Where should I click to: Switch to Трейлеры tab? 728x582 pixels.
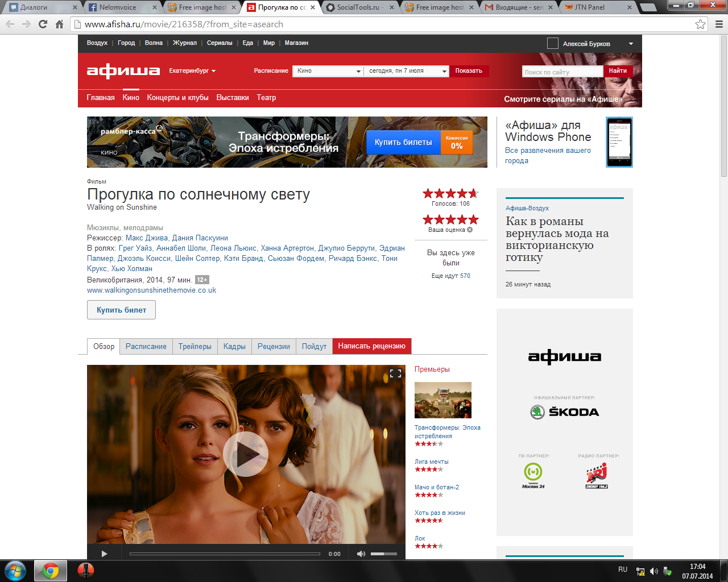[x=195, y=347]
